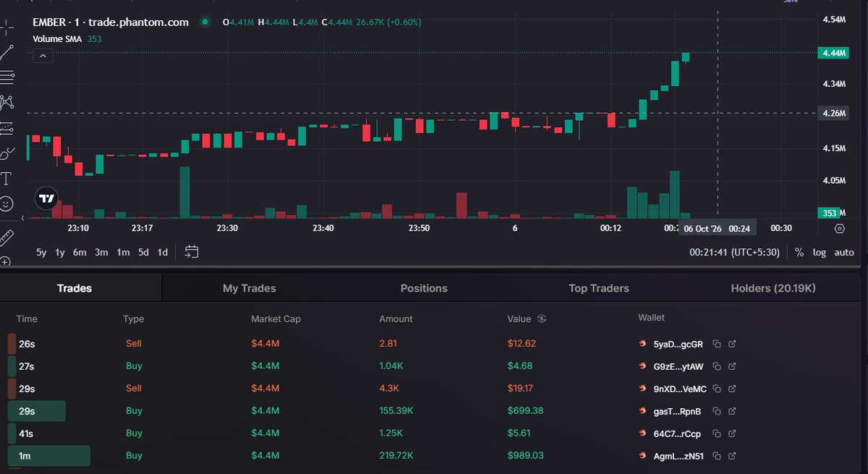Image resolution: width=868 pixels, height=474 pixels.
Task: Select the crosshair cursor tool
Action: coord(7,27)
